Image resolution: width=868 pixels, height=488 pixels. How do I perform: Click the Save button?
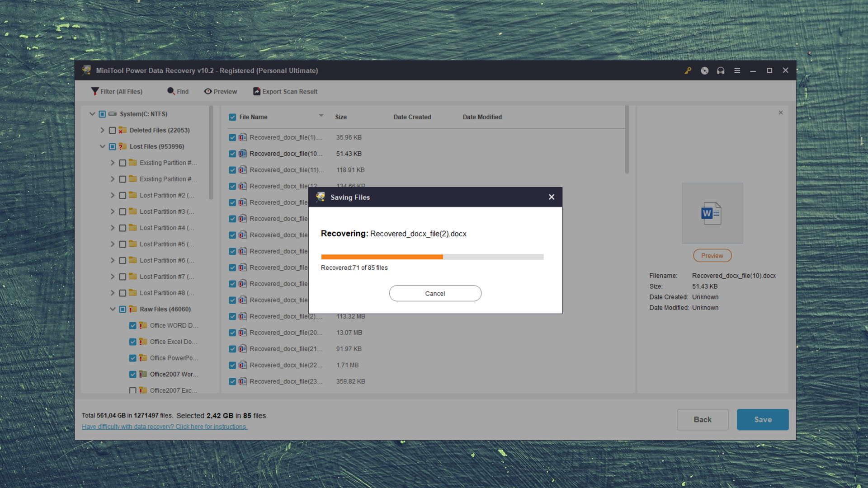click(x=763, y=419)
